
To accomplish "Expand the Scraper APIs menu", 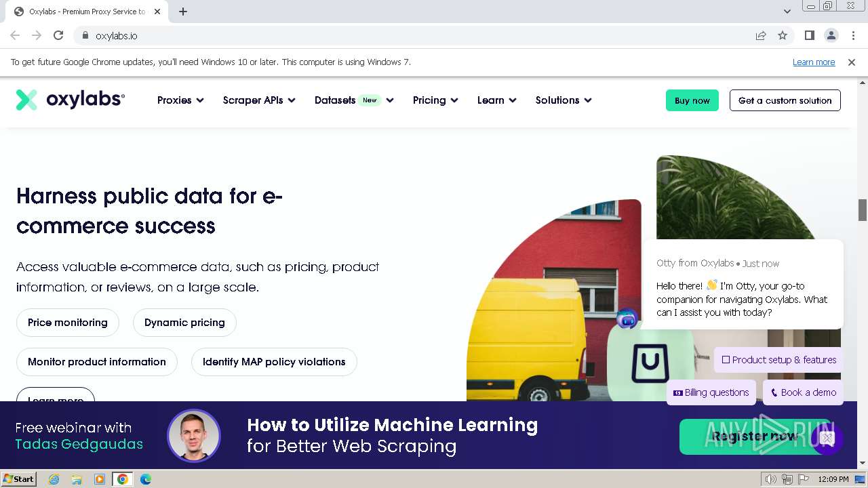I will click(259, 100).
